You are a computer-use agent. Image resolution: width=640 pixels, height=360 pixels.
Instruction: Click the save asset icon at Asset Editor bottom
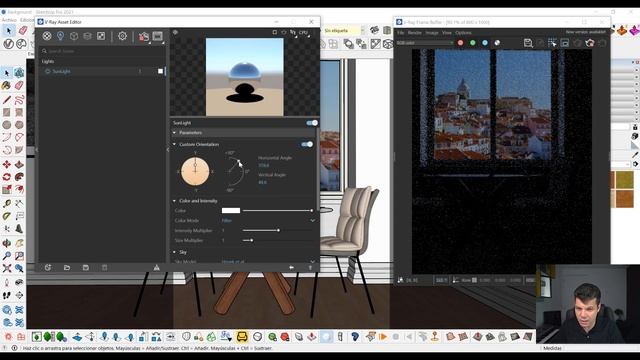click(86, 268)
